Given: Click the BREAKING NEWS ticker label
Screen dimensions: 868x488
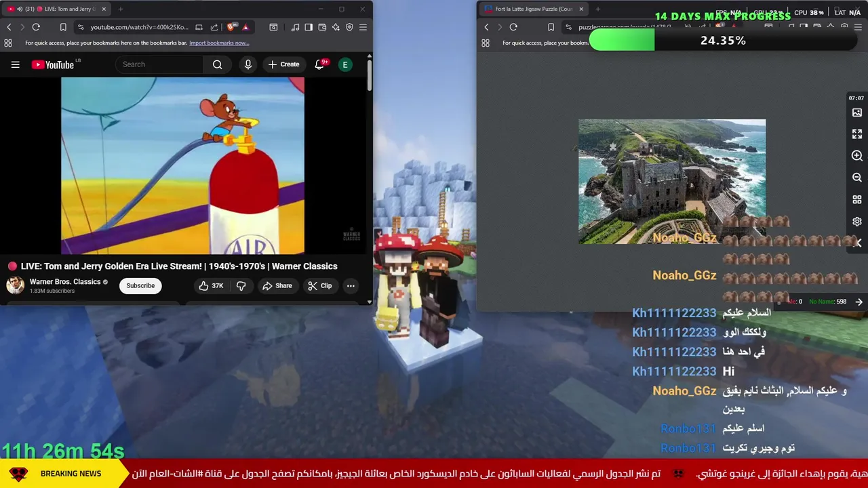Looking at the screenshot, I should point(71,474).
